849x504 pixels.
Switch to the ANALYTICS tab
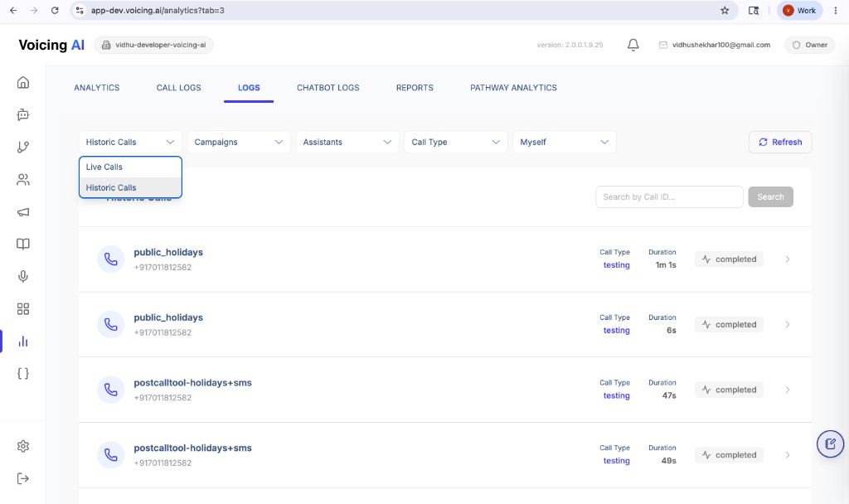(x=97, y=88)
